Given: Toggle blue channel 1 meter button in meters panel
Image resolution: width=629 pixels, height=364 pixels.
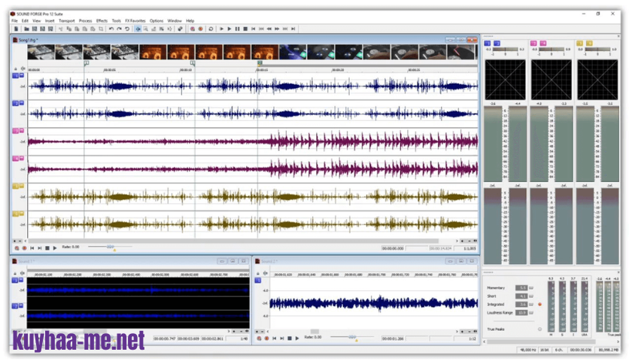Looking at the screenshot, I should coord(488,43).
